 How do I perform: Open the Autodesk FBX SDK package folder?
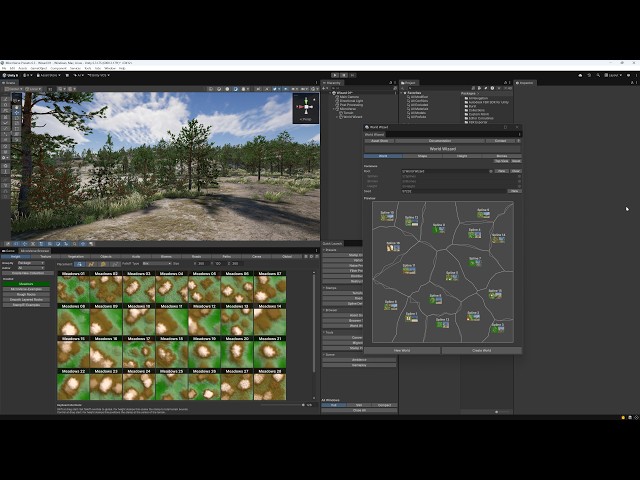click(x=487, y=102)
